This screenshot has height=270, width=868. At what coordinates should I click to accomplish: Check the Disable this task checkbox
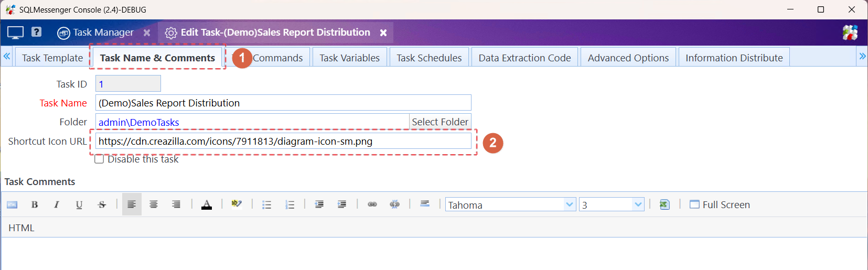pyautogui.click(x=99, y=159)
